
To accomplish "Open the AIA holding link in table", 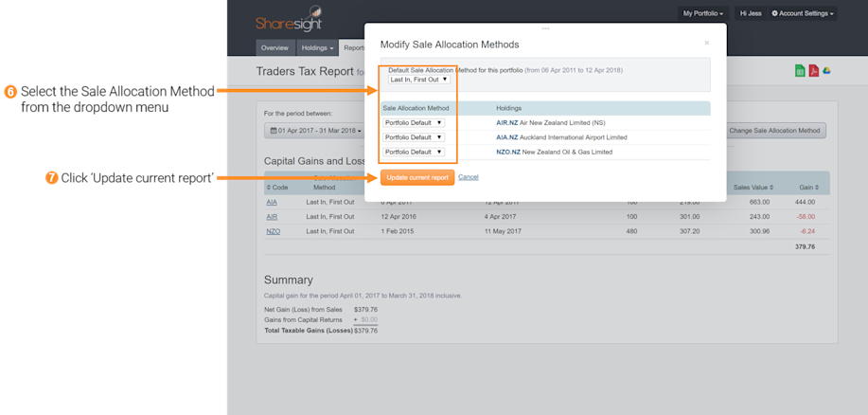I will 272,202.
